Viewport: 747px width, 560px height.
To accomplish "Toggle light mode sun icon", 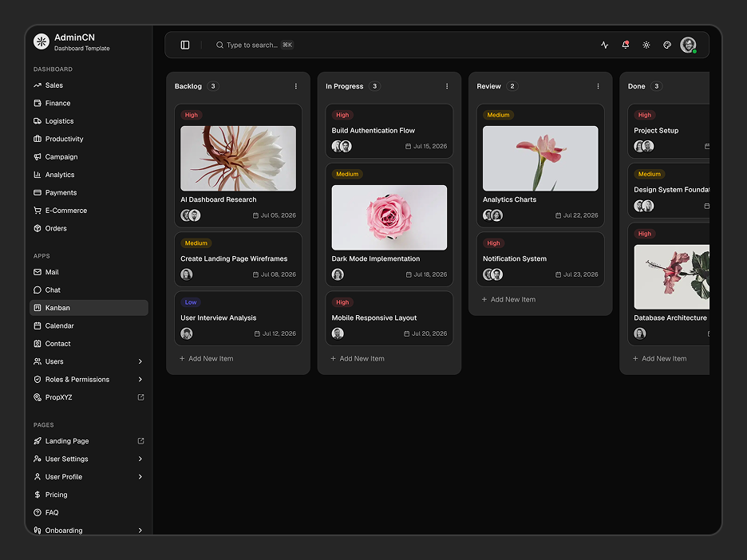I will pos(646,45).
